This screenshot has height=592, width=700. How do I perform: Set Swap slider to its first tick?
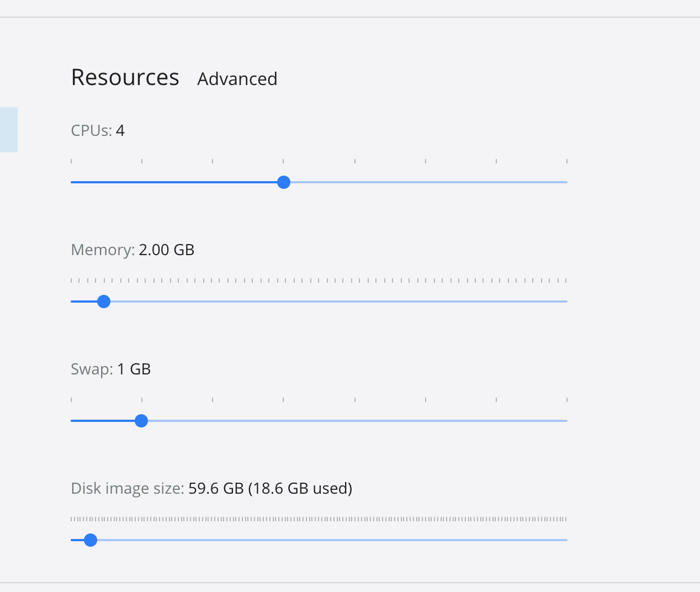(72, 421)
